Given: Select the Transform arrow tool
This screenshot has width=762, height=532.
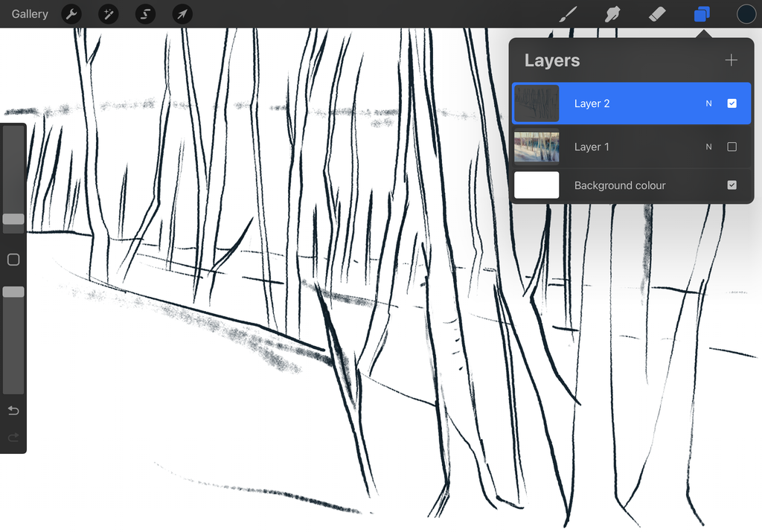Looking at the screenshot, I should pyautogui.click(x=182, y=13).
